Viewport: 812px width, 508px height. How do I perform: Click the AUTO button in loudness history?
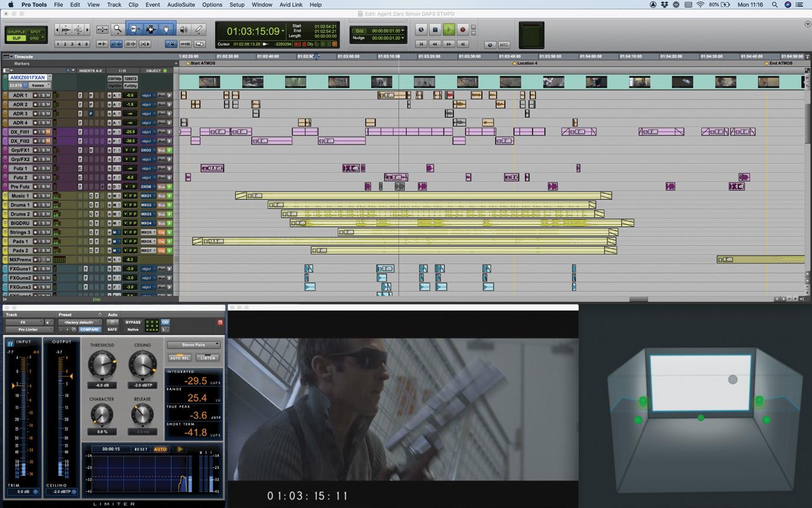click(160, 449)
